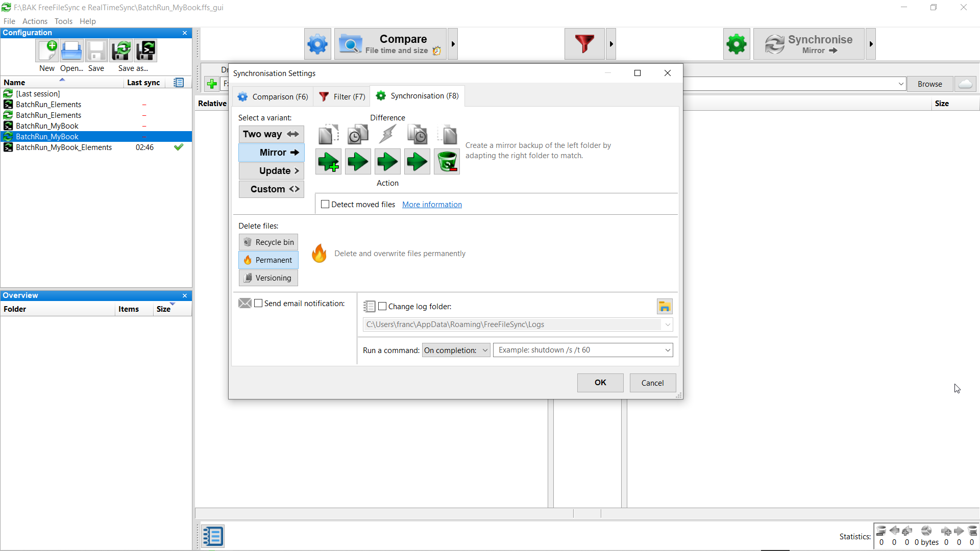Expand the Compare button arrow menu

click(x=453, y=44)
